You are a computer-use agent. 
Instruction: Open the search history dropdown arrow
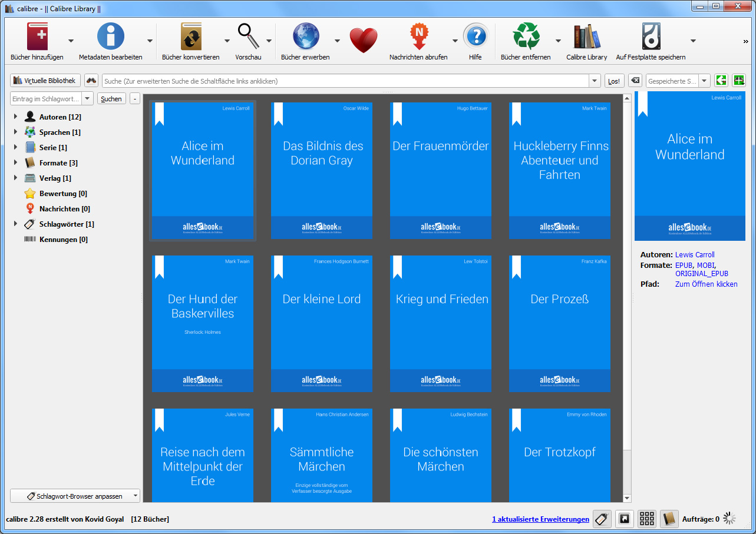click(x=595, y=81)
